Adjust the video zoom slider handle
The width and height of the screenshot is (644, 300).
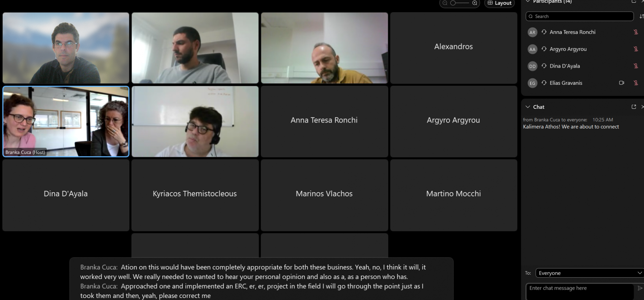pos(453,3)
